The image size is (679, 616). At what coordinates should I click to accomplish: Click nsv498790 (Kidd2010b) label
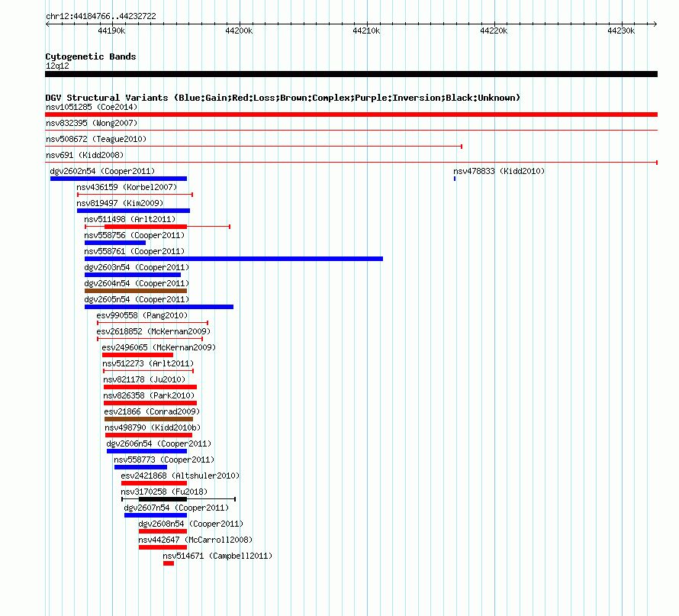[153, 427]
